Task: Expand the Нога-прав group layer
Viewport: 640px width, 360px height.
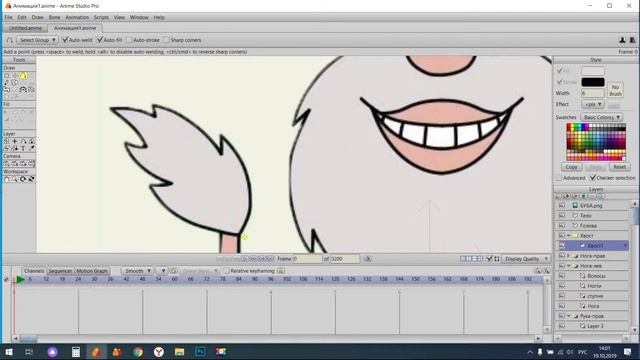Action: pos(569,256)
